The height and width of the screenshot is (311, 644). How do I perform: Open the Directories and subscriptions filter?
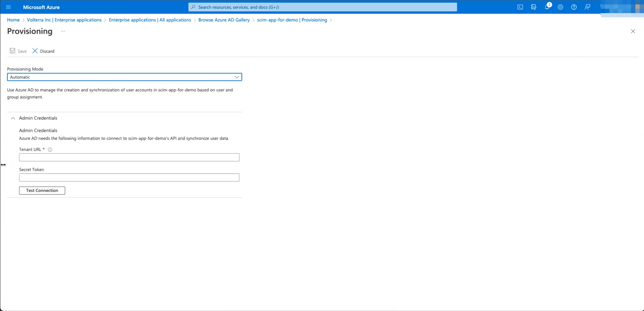pyautogui.click(x=534, y=7)
